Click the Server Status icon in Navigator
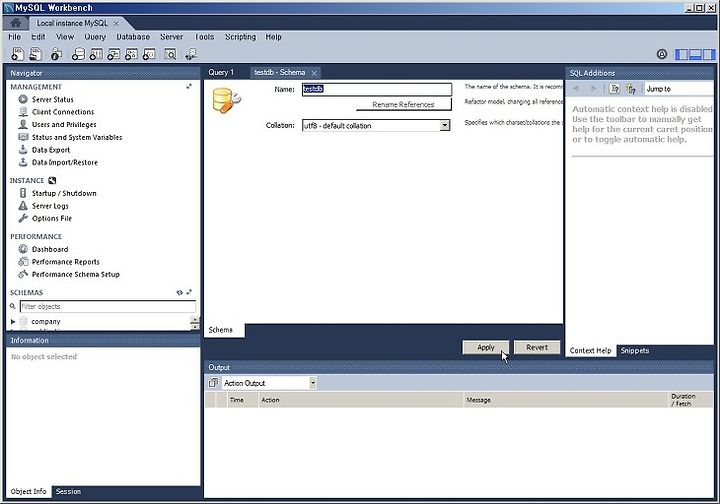The height and width of the screenshot is (504, 720). click(23, 99)
